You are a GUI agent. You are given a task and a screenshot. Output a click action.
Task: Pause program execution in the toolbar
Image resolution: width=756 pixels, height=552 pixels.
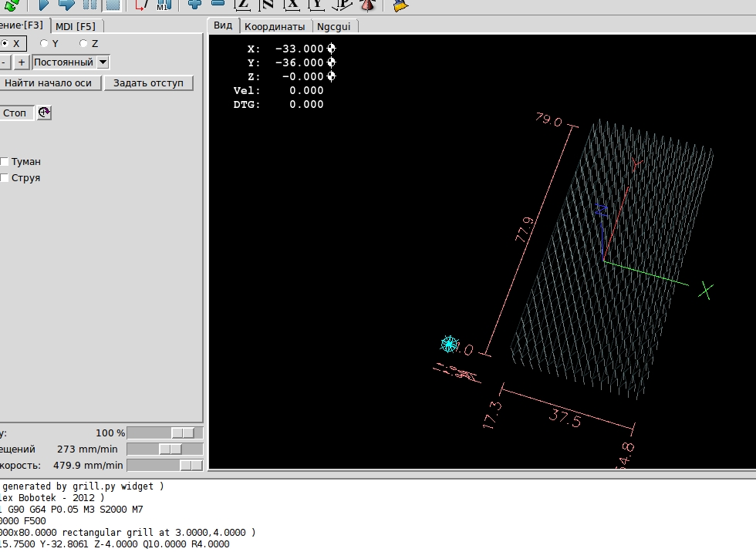tap(89, 4)
